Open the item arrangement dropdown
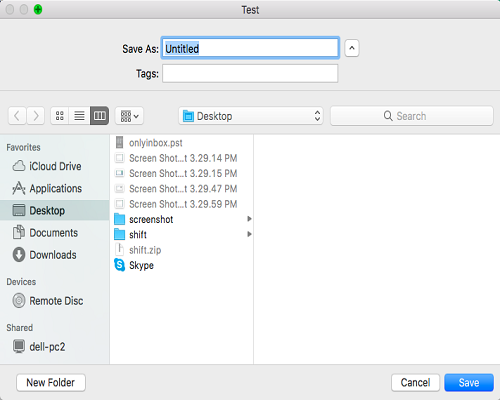 click(129, 116)
